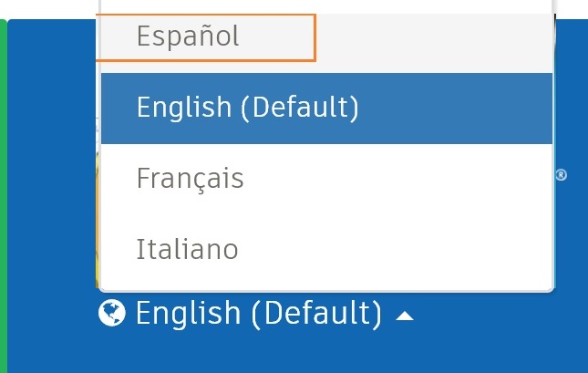
Task: Click the green vertical strip at window edge
Action: (4, 196)
